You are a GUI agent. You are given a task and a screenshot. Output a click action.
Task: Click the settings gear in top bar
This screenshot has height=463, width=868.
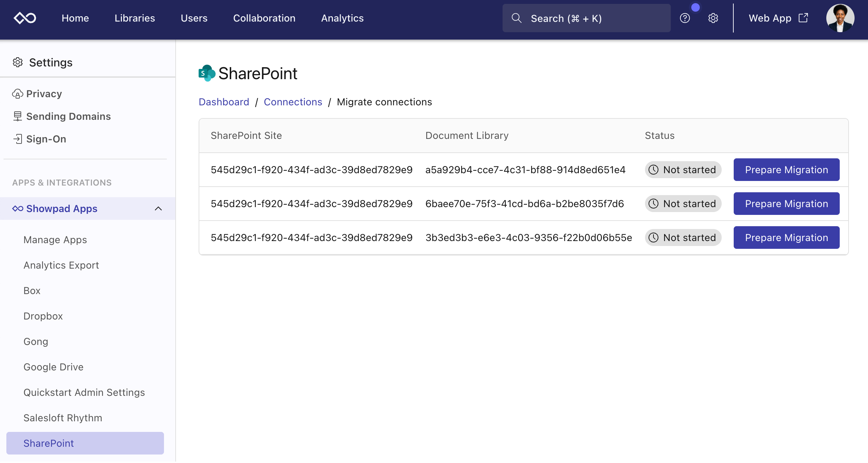point(713,18)
